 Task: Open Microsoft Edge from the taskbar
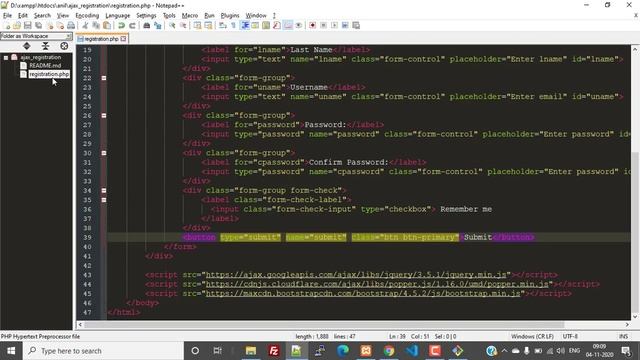pos(343,351)
